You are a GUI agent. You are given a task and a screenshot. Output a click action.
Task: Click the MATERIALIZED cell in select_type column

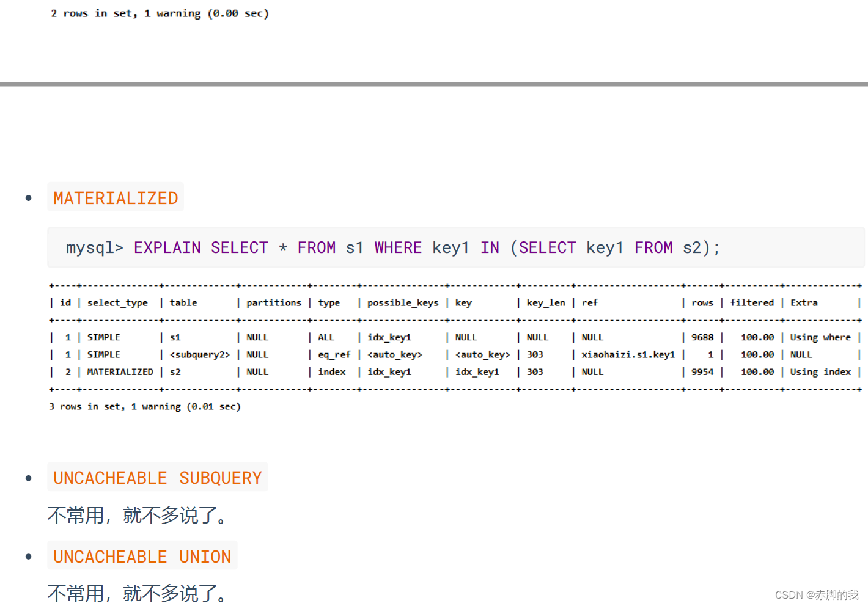(120, 371)
